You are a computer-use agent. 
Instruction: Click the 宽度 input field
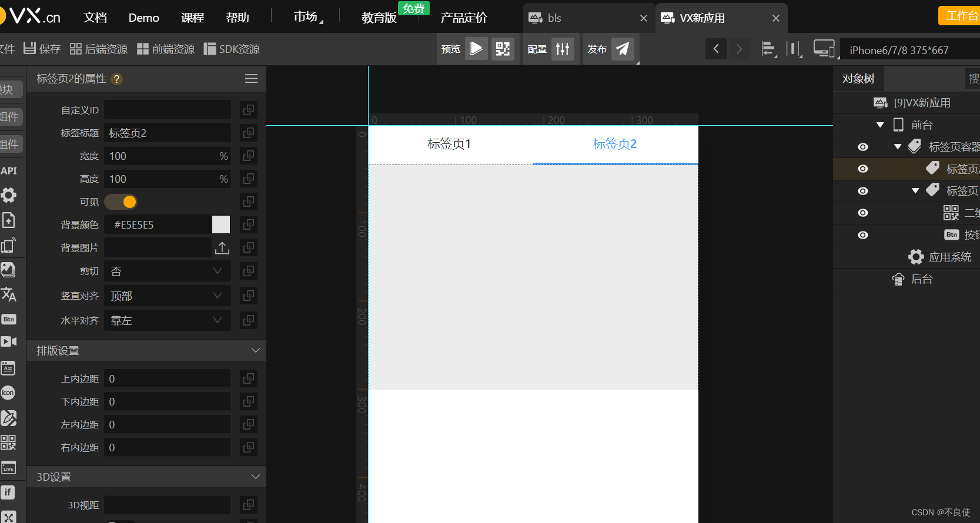168,156
